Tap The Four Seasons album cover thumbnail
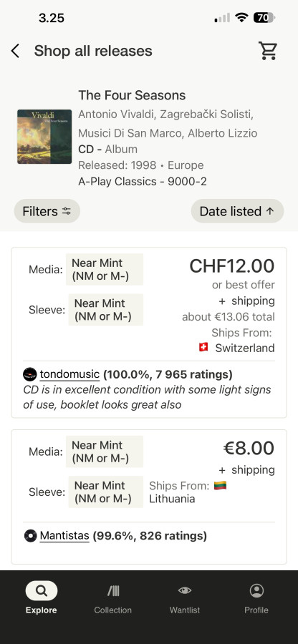 tap(44, 137)
